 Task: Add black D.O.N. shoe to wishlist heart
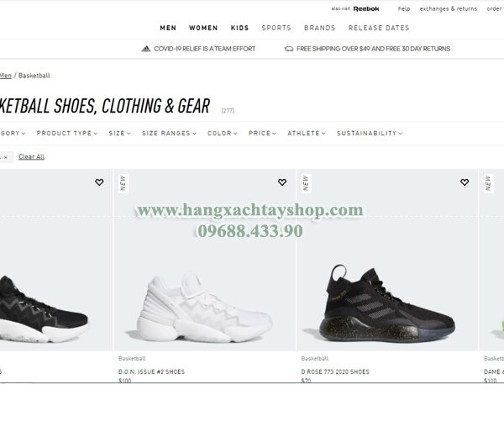tap(99, 182)
